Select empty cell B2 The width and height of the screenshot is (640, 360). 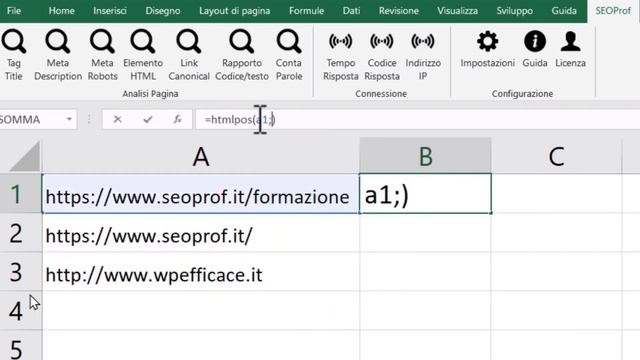click(x=425, y=233)
